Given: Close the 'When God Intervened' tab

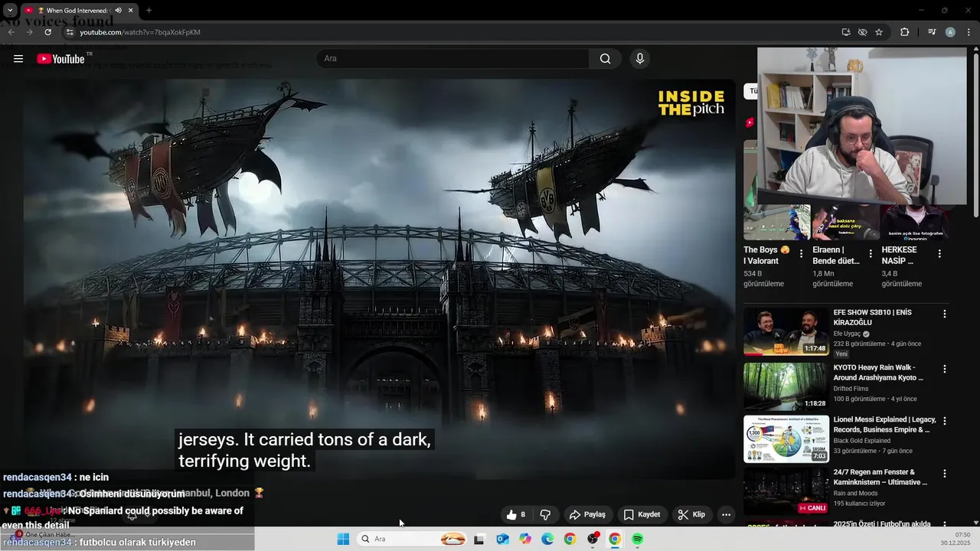Looking at the screenshot, I should [x=131, y=11].
